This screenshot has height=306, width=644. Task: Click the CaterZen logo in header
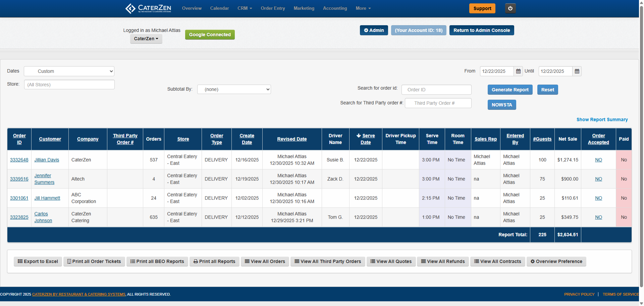(148, 8)
